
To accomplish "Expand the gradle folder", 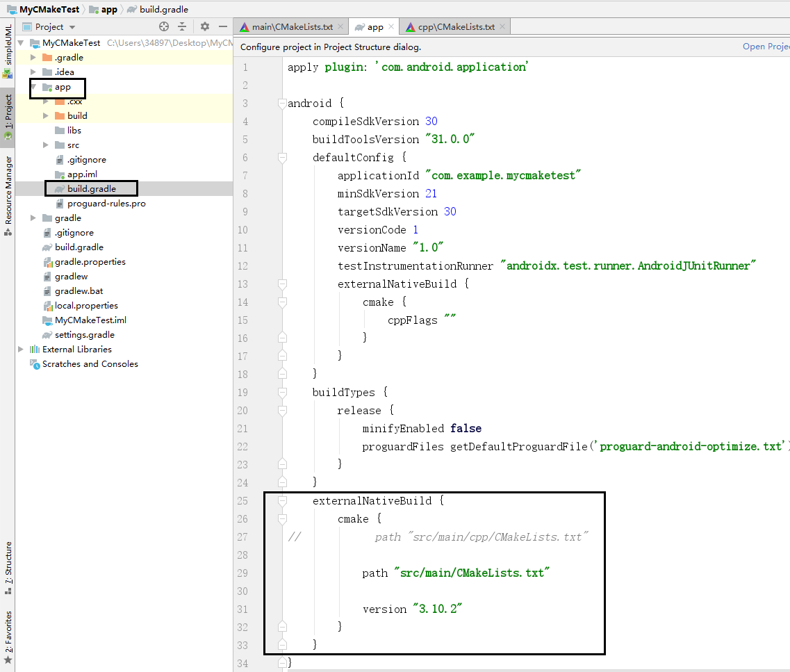I will pyautogui.click(x=33, y=218).
